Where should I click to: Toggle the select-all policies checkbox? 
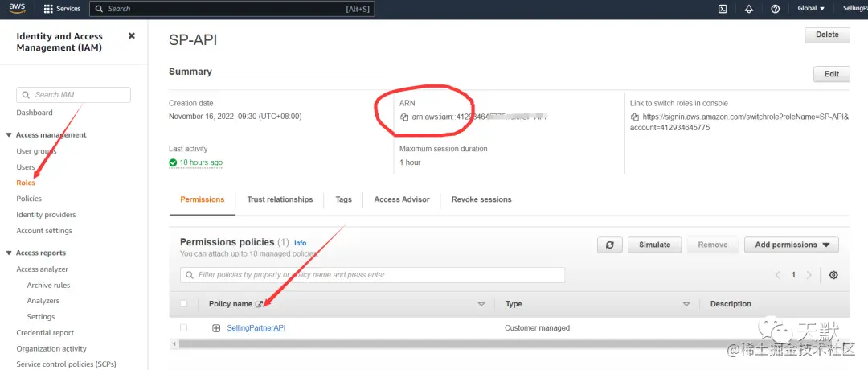[x=184, y=303]
